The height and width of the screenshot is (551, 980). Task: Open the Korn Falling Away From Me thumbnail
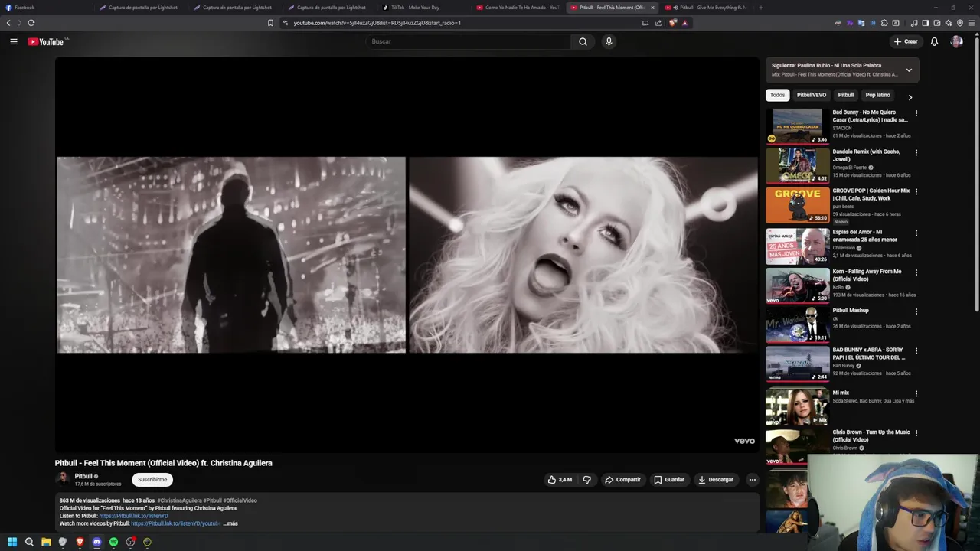(x=797, y=285)
